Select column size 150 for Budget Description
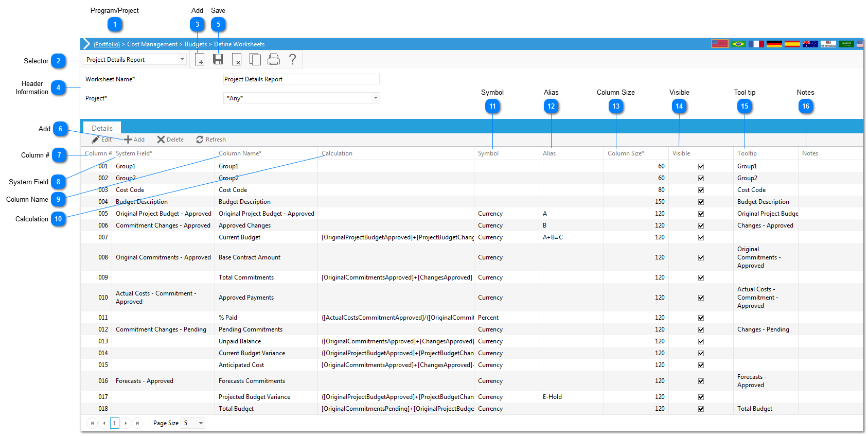Screen dimensions: 868x436 [660, 202]
